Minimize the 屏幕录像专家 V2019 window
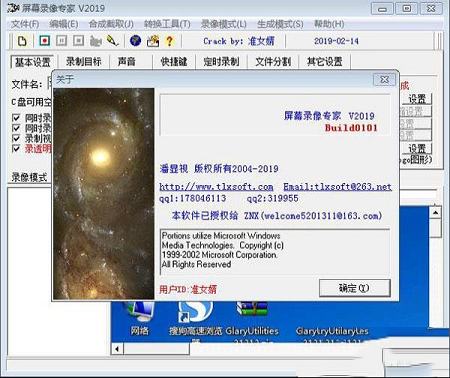Viewport: 450px width, 378px height. (382, 8)
